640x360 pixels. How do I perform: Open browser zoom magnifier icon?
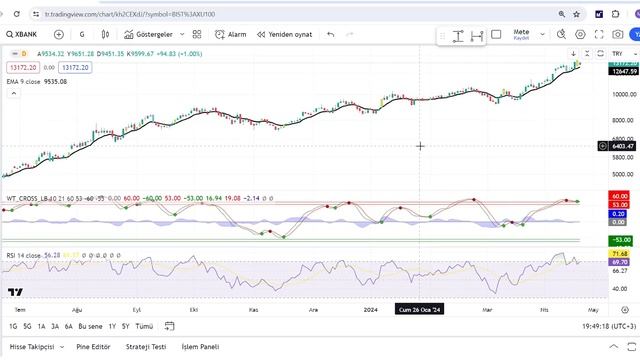pos(562,14)
